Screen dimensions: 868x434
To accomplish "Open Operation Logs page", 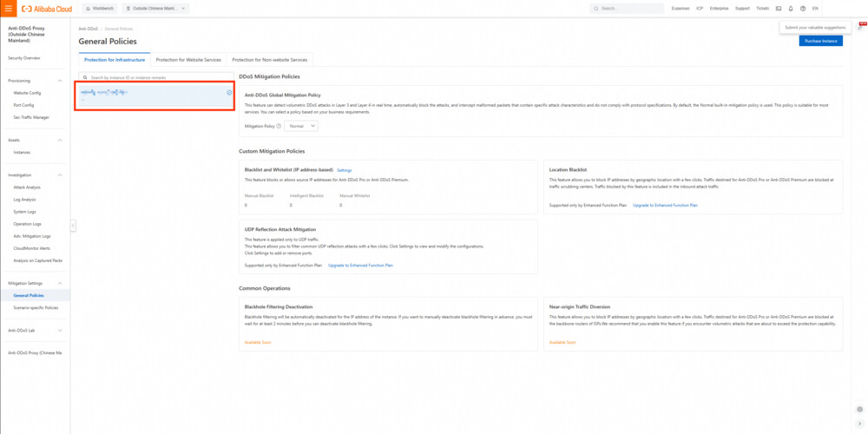I will [x=28, y=224].
